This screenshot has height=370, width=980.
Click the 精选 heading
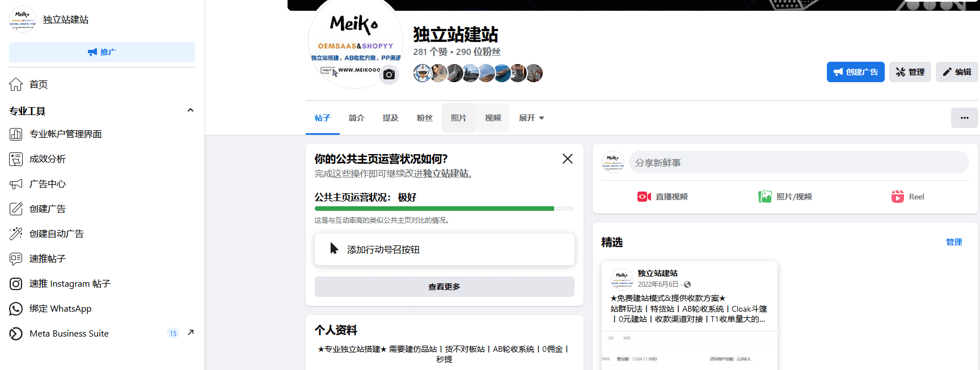(612, 243)
